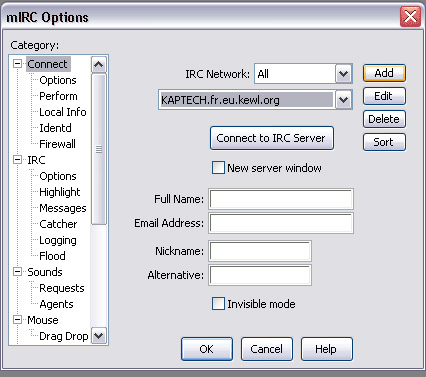Viewport: 426px width, 377px height.
Task: Click the Delete server button
Action: pos(384,119)
